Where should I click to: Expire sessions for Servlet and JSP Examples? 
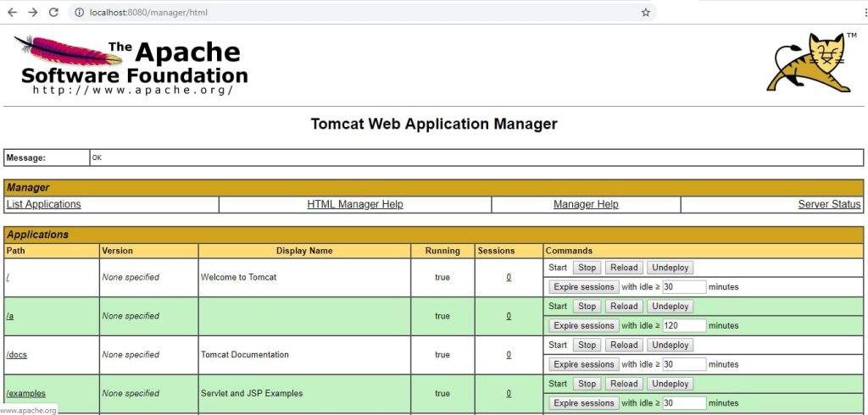pos(584,403)
